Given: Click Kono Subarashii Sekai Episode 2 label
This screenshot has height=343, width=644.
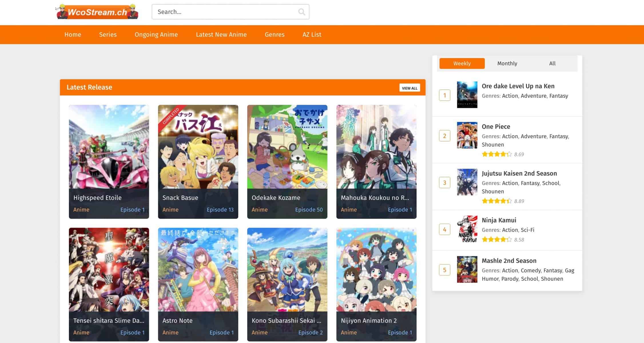Looking at the screenshot, I should [x=310, y=332].
